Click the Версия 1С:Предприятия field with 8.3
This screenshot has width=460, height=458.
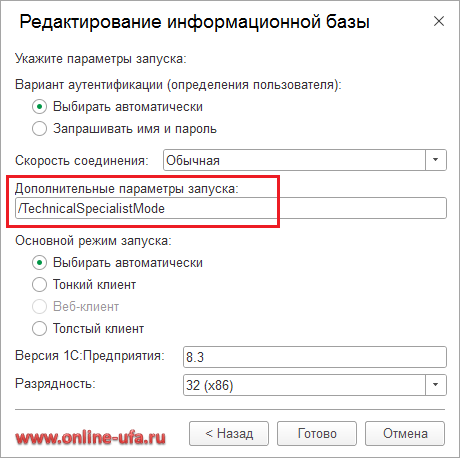[x=315, y=357]
